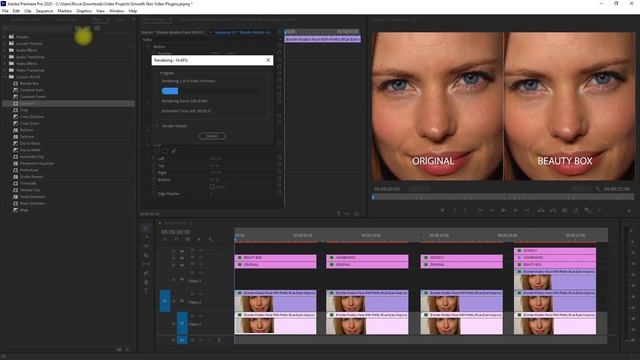Click YUV effects filter icon in Effects panel
This screenshot has width=640, height=360.
97,28
